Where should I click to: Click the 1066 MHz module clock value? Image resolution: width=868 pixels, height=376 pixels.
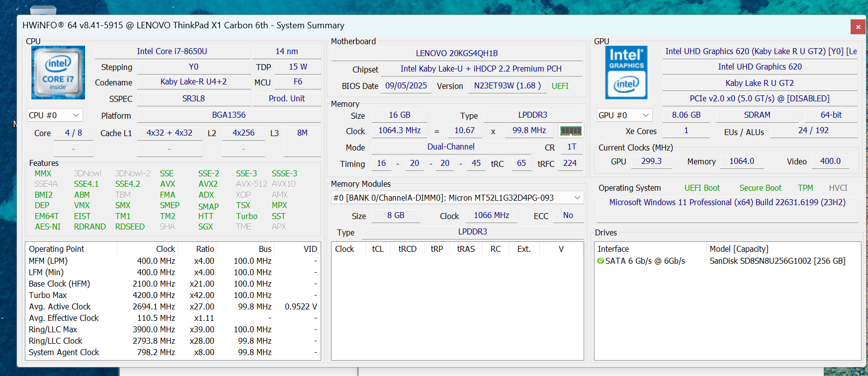point(492,215)
